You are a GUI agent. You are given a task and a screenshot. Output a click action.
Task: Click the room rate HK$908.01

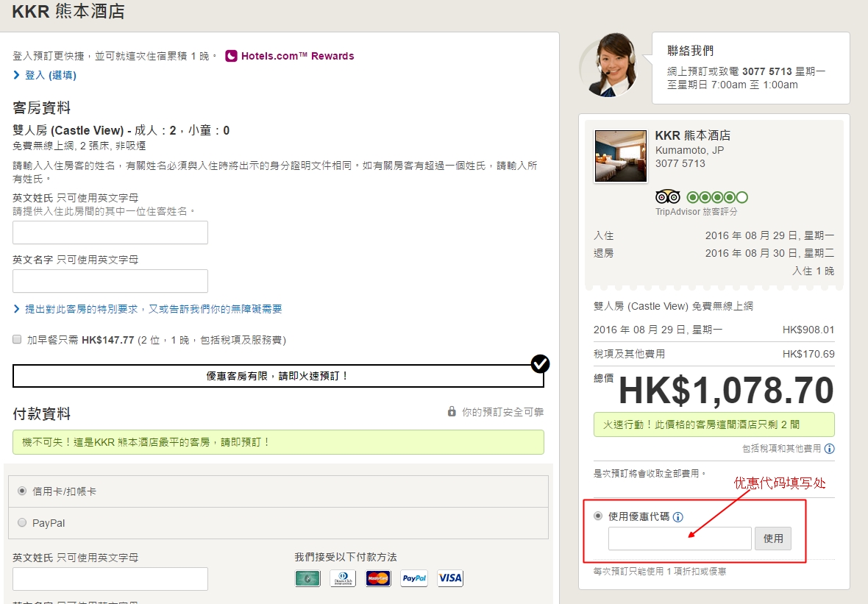(808, 330)
